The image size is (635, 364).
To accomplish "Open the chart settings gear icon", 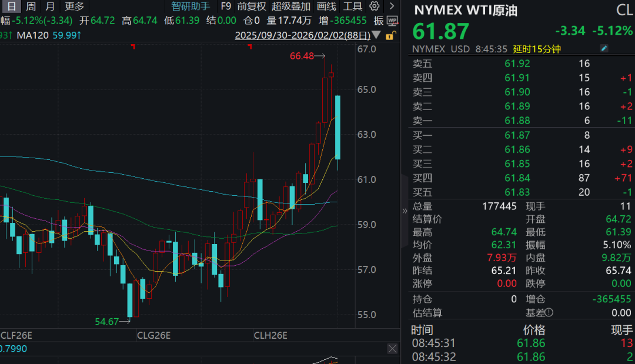I will click(375, 6).
